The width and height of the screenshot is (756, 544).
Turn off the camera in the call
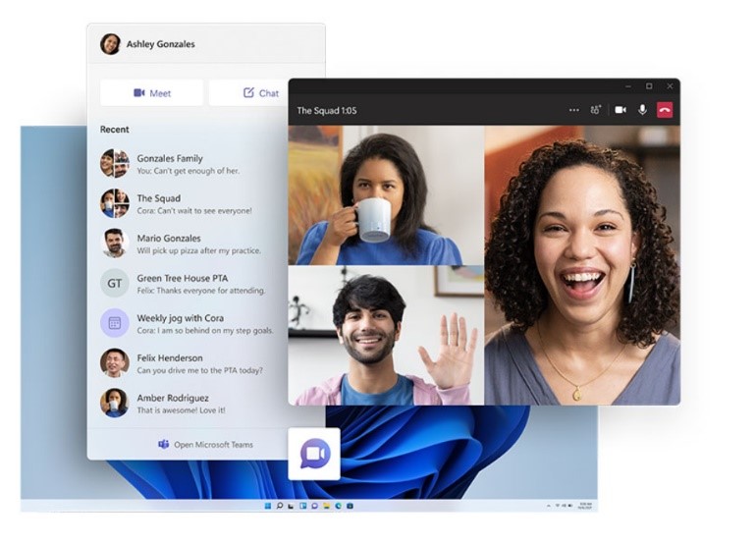(x=621, y=110)
